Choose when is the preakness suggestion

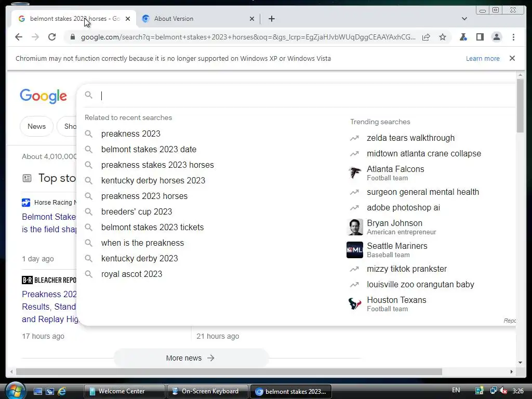click(142, 243)
